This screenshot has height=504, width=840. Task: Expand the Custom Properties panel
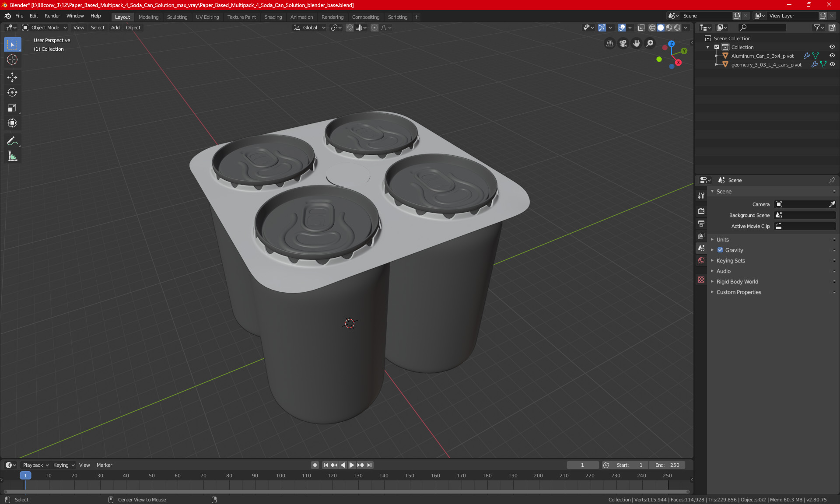pyautogui.click(x=738, y=292)
